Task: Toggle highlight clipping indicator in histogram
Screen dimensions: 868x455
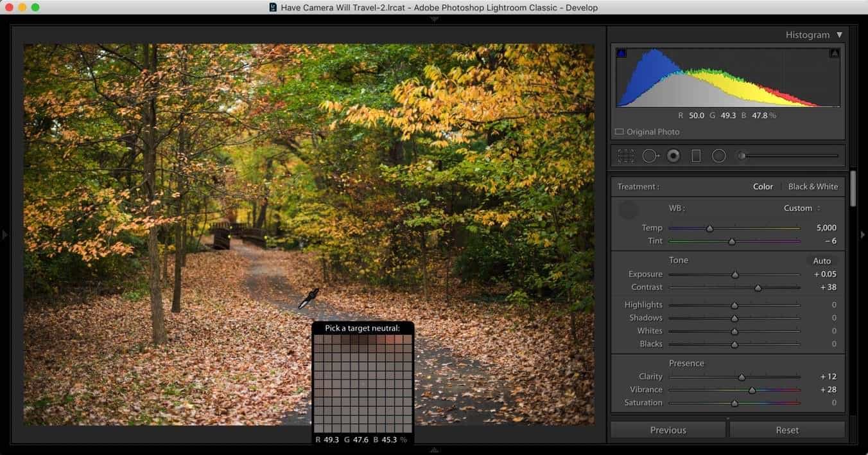Action: coord(835,53)
